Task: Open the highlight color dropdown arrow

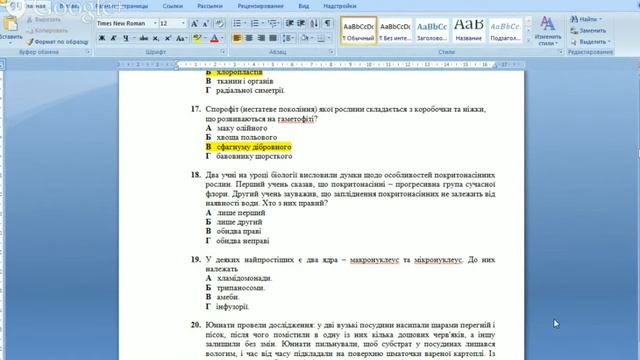Action: click(205, 38)
